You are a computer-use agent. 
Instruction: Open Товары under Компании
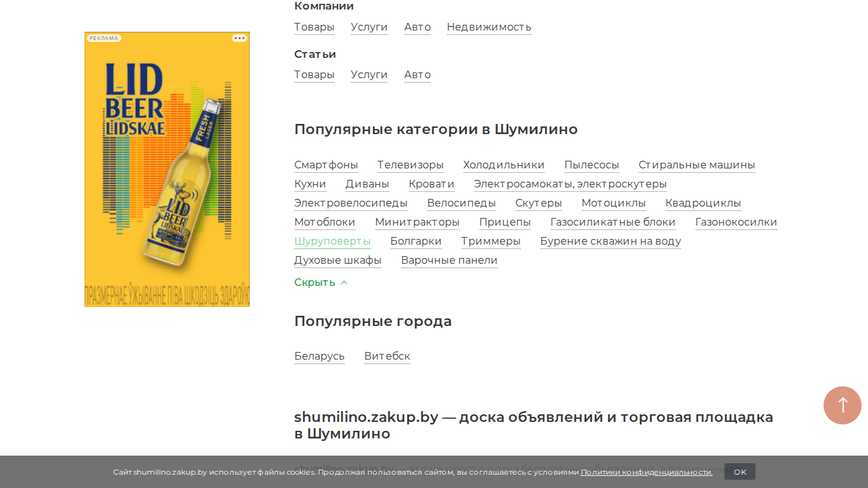(x=315, y=27)
